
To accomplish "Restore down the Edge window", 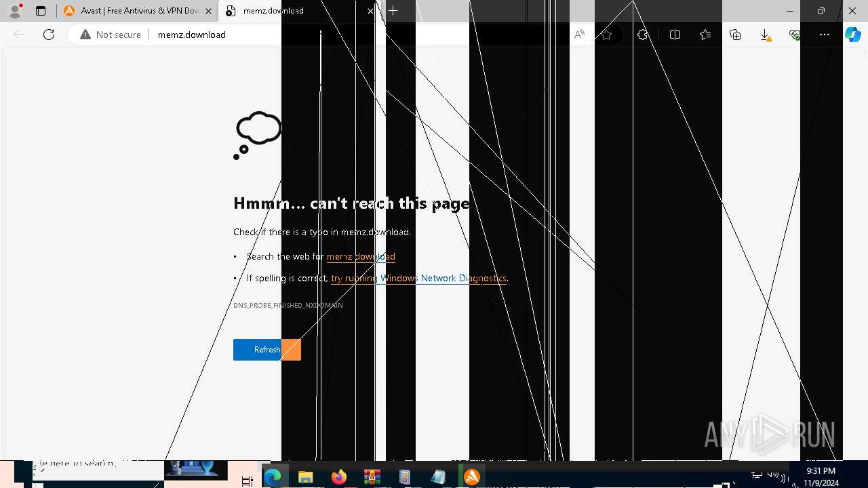I will tap(821, 11).
